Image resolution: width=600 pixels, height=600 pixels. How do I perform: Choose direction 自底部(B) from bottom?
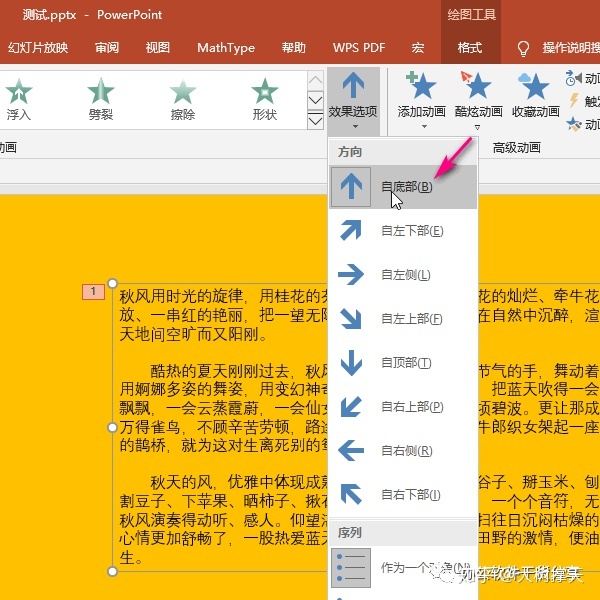(x=404, y=187)
